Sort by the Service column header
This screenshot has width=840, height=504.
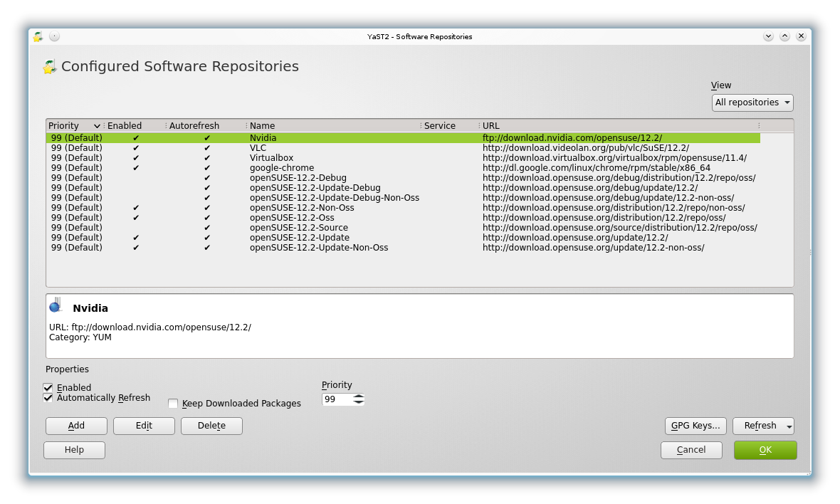449,126
